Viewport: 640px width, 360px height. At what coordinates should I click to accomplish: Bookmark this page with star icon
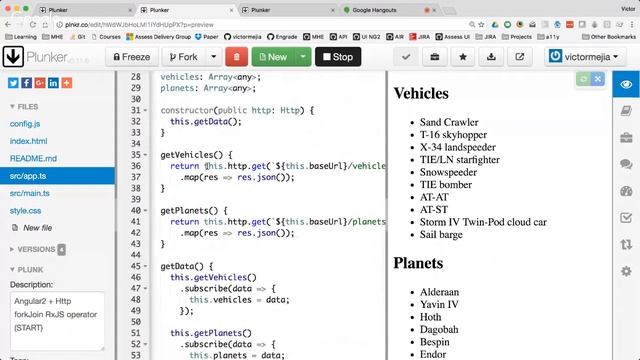tap(482, 24)
